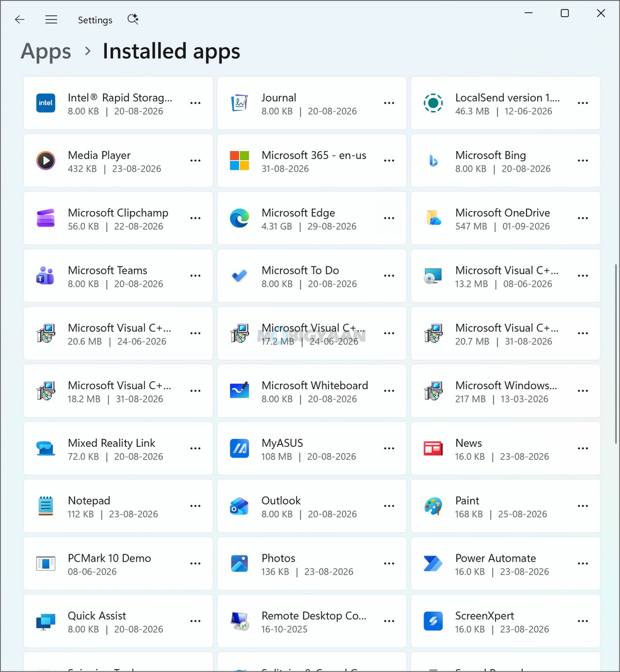The image size is (620, 672).
Task: Click the Photos app icon
Action: (239, 564)
